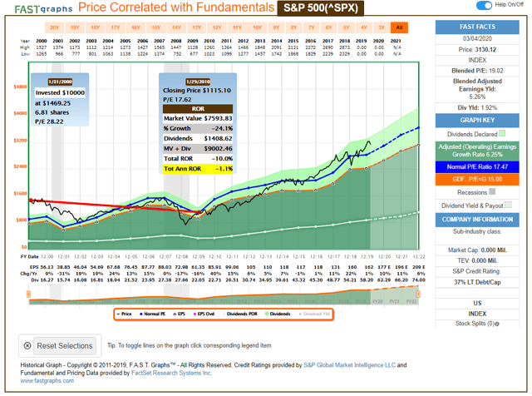Toggle the Price line in legend
This screenshot has height=396, width=532.
click(125, 314)
